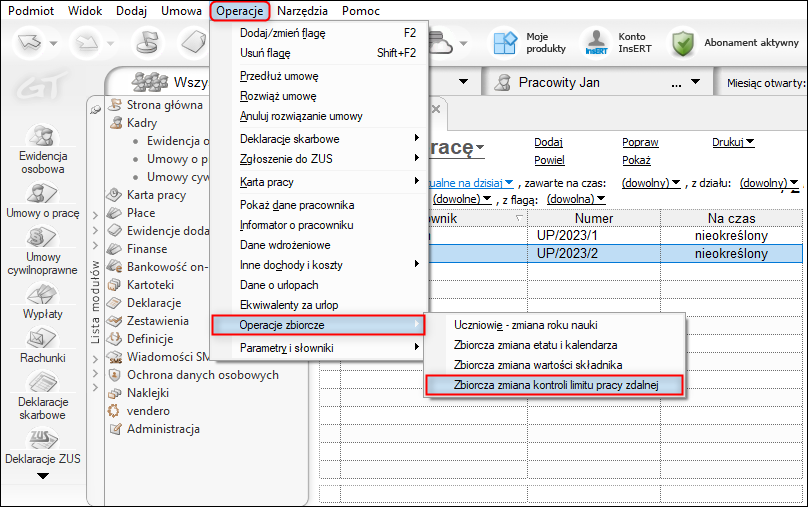This screenshot has width=808, height=507.
Task: Click the Popraw link
Action: 640,142
